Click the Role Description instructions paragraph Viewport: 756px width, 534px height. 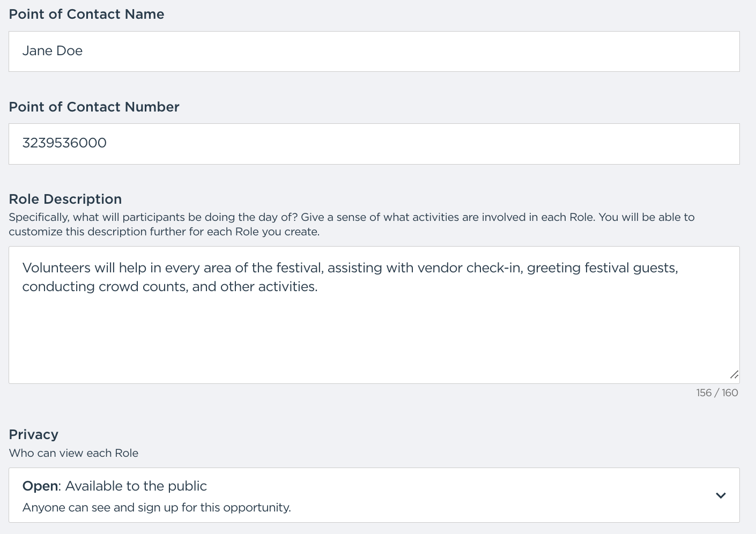coord(352,225)
